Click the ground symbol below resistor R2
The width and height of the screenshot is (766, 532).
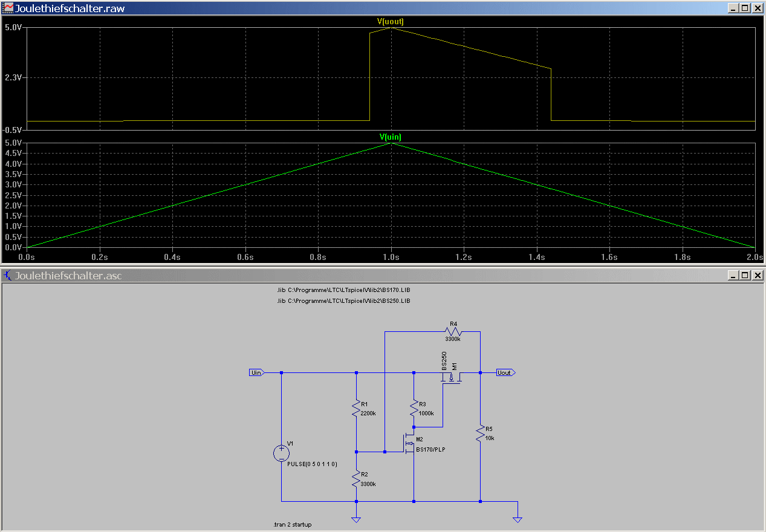point(357,519)
